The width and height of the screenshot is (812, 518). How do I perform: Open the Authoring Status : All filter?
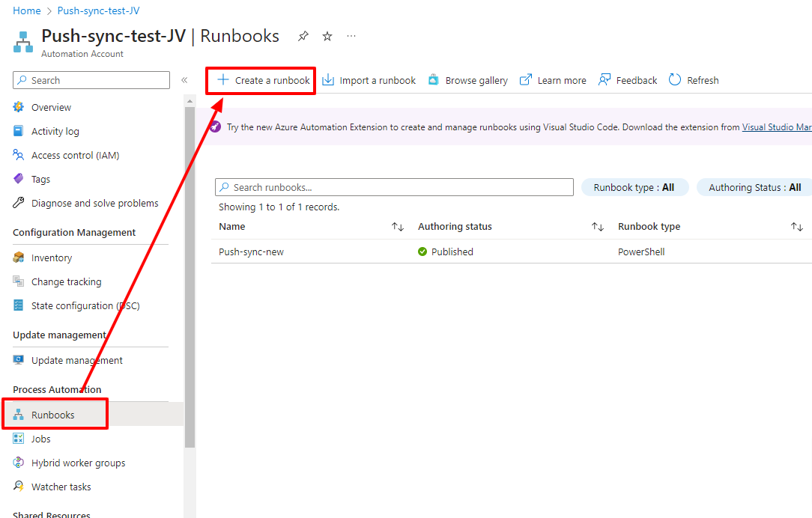pyautogui.click(x=755, y=187)
